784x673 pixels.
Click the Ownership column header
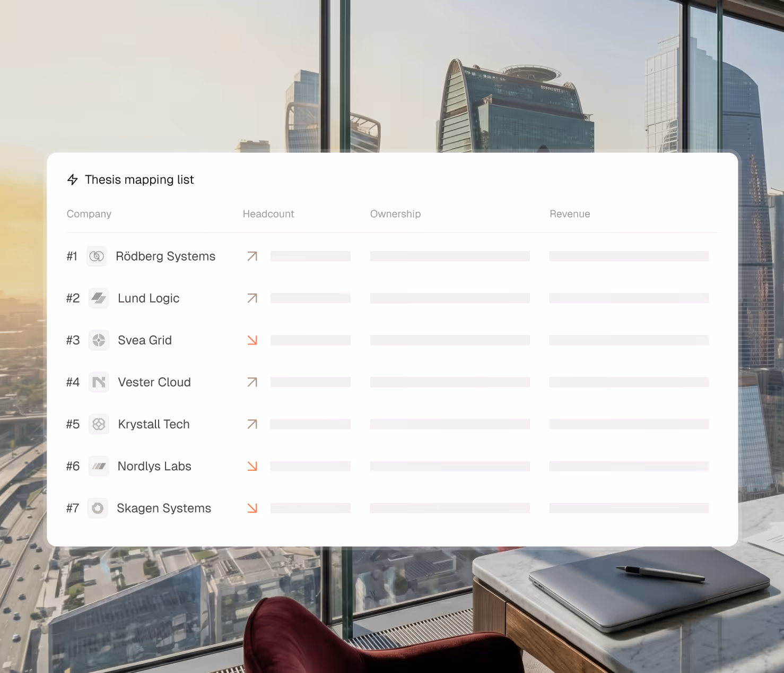click(x=396, y=214)
